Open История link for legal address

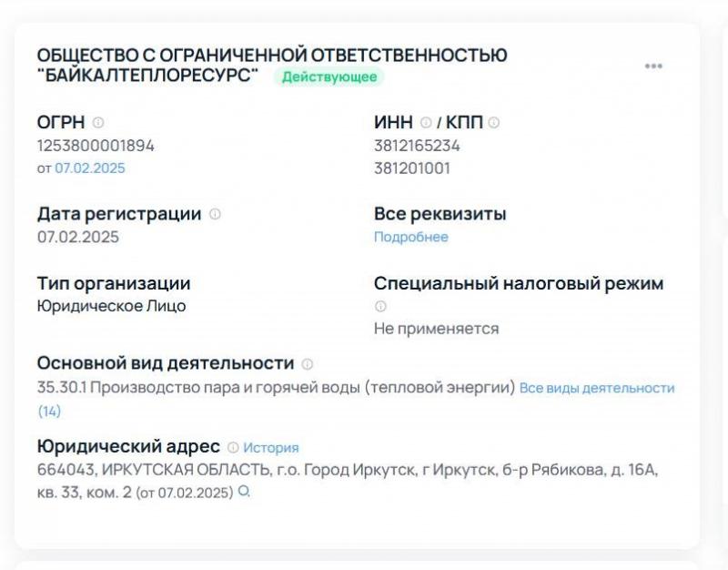pos(270,448)
